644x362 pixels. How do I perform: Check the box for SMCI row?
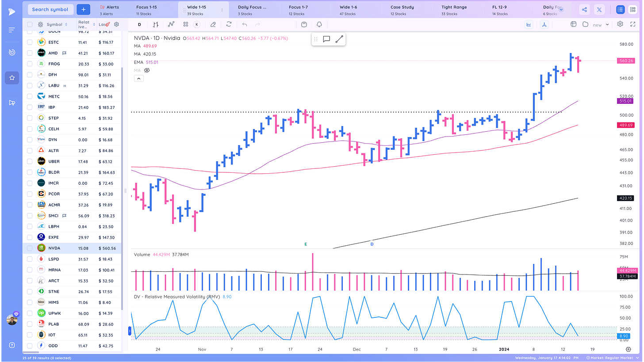tap(30, 216)
